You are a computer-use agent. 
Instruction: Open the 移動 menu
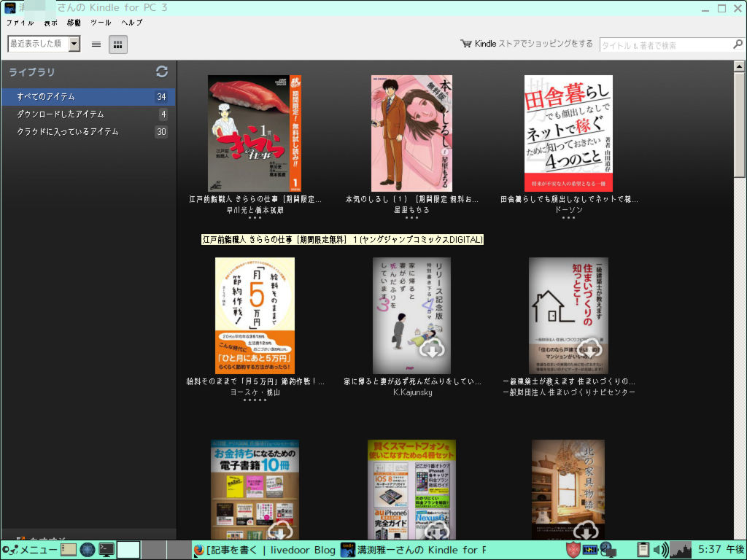[74, 23]
